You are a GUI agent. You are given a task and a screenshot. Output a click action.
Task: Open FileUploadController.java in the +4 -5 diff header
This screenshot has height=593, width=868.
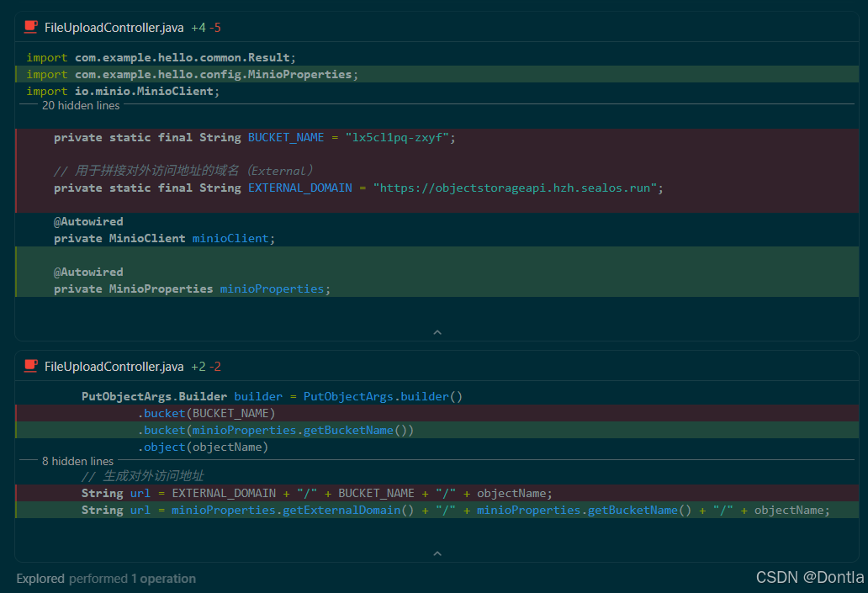[114, 28]
